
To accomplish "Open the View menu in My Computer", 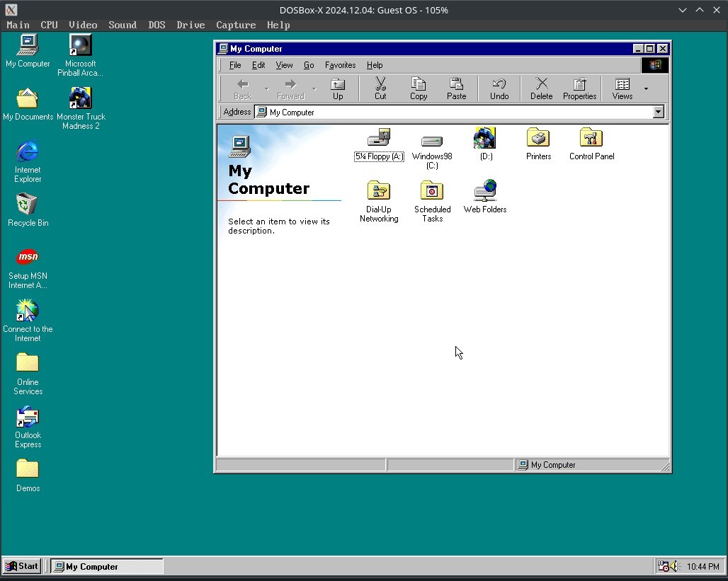I will pos(284,65).
